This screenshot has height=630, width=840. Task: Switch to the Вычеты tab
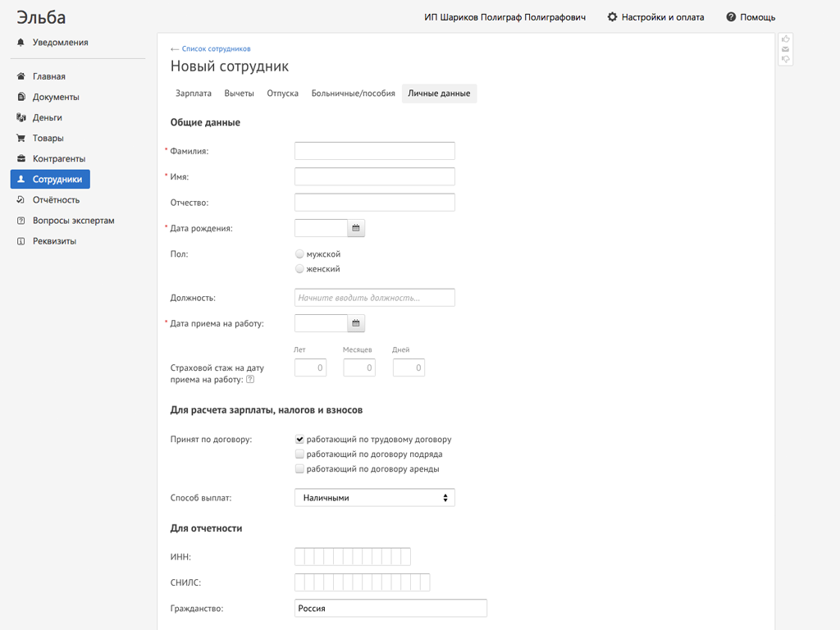coord(239,94)
